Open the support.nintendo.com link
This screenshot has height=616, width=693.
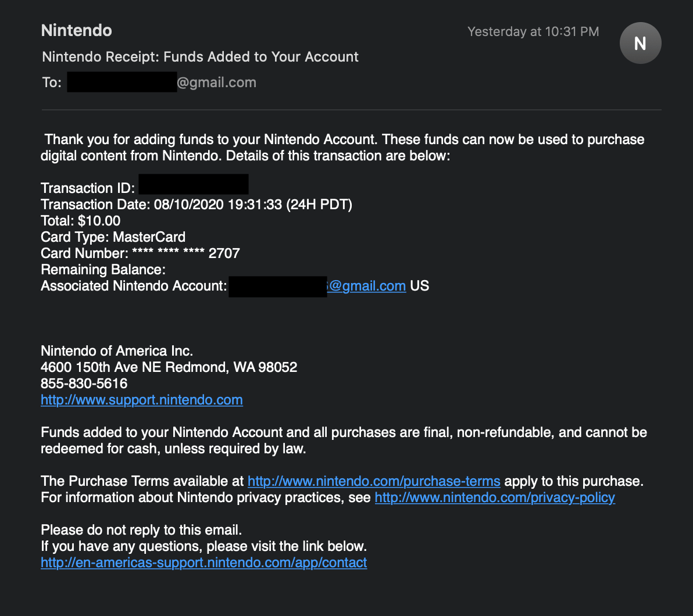pyautogui.click(x=141, y=400)
